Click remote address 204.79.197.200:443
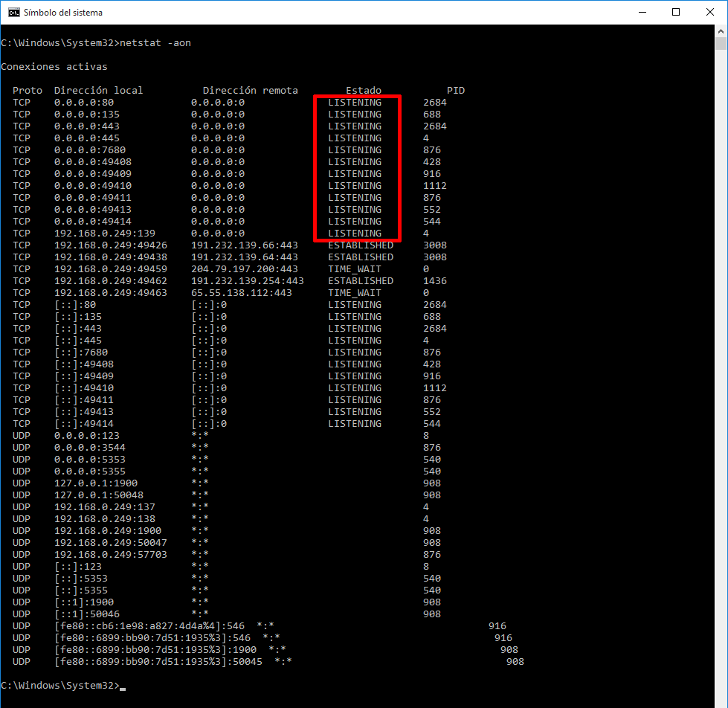The width and height of the screenshot is (728, 708). tap(244, 268)
